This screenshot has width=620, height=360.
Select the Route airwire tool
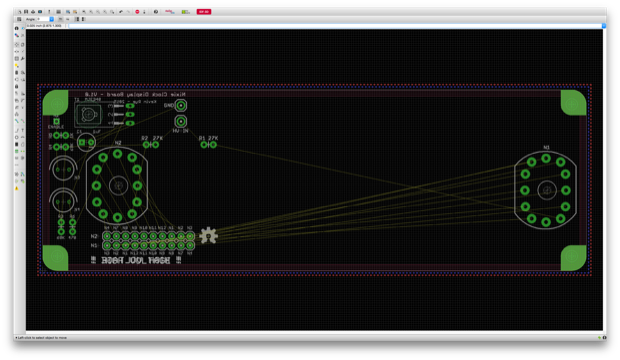(17, 121)
